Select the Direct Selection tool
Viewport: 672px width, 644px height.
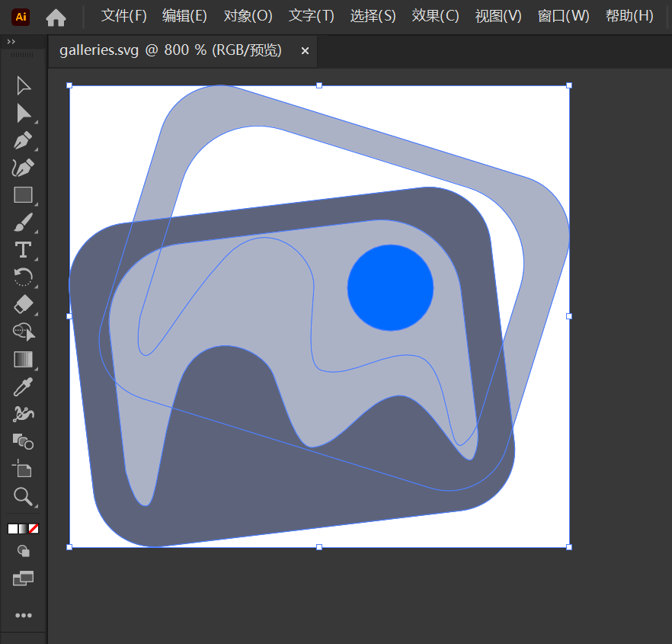click(x=23, y=114)
